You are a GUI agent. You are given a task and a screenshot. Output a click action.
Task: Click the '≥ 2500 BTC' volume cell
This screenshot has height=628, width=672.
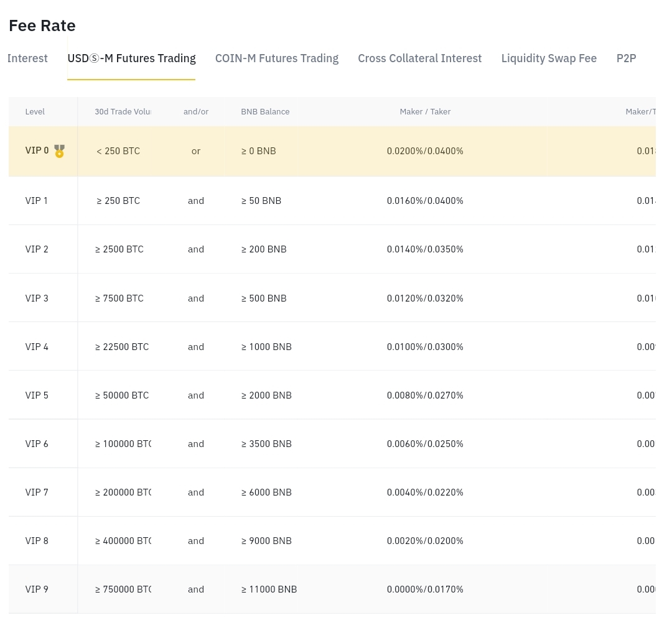(119, 249)
